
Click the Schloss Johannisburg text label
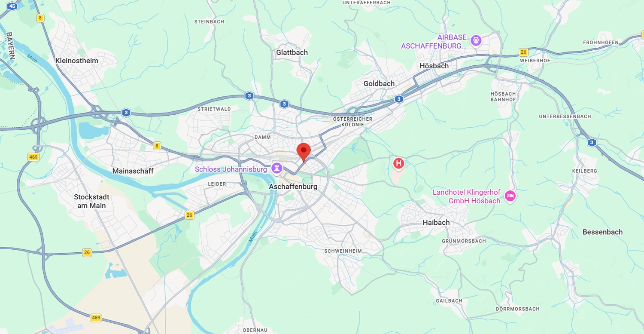(231, 169)
